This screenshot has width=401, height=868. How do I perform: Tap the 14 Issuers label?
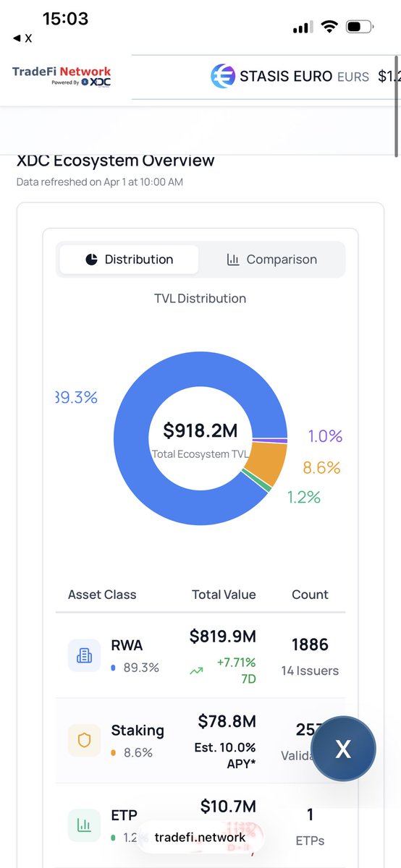[x=310, y=671]
